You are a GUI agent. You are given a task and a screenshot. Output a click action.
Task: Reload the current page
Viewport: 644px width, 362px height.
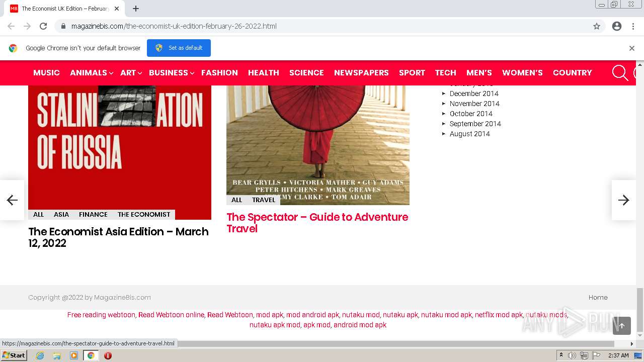(43, 26)
